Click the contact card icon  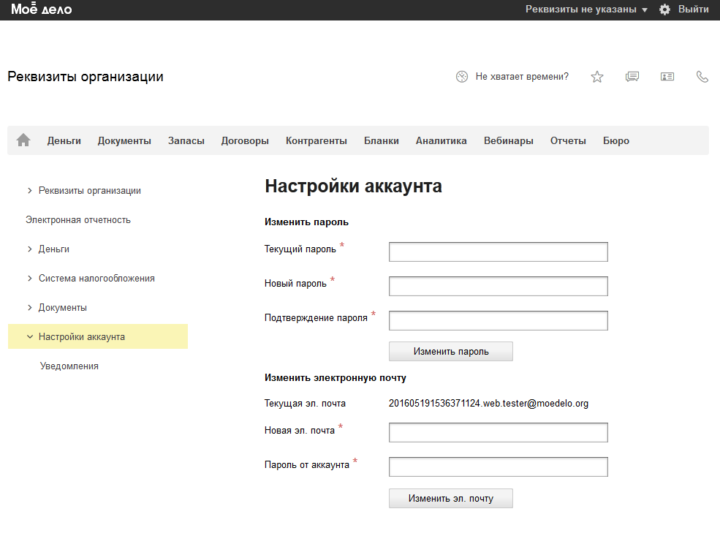coord(667,77)
